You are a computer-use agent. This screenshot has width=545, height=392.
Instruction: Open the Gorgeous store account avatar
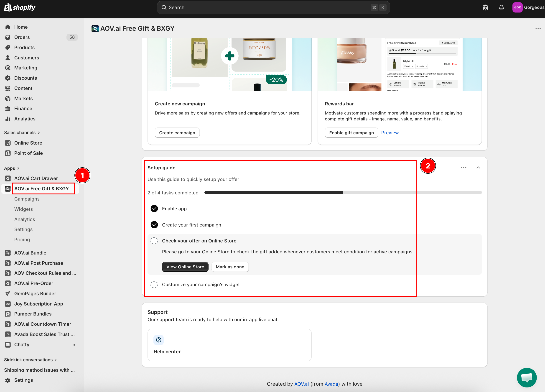click(x=517, y=8)
